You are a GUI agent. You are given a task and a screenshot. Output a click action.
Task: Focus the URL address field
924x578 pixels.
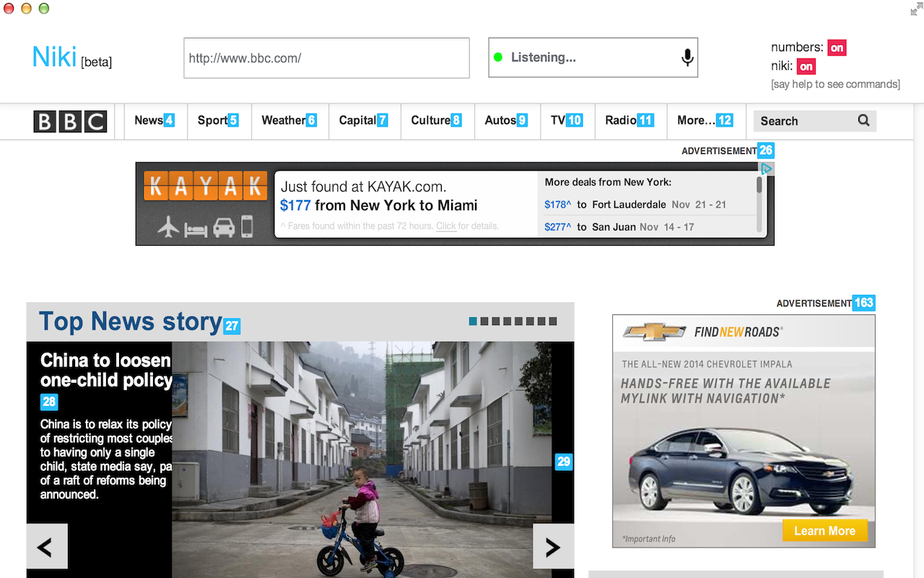pos(326,58)
